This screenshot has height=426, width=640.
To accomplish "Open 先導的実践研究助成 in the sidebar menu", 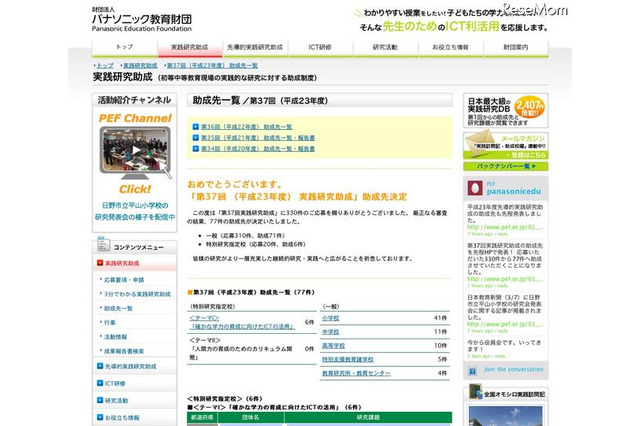I will point(131,366).
